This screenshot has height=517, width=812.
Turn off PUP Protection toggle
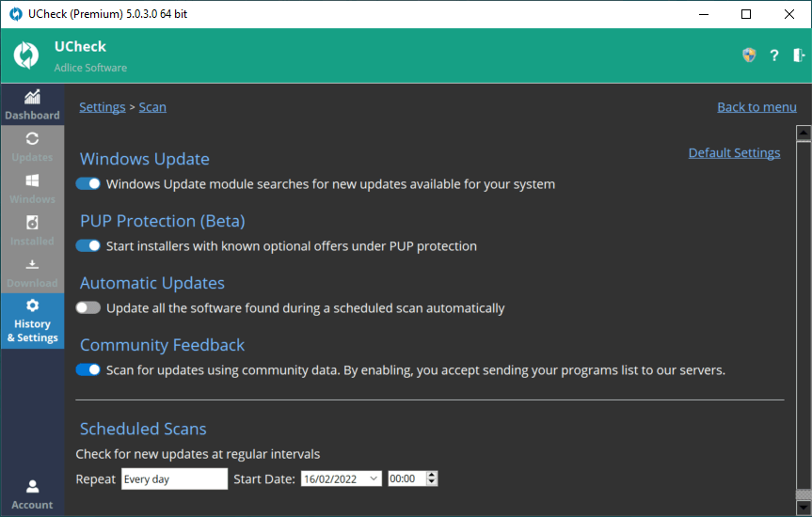[x=88, y=246]
